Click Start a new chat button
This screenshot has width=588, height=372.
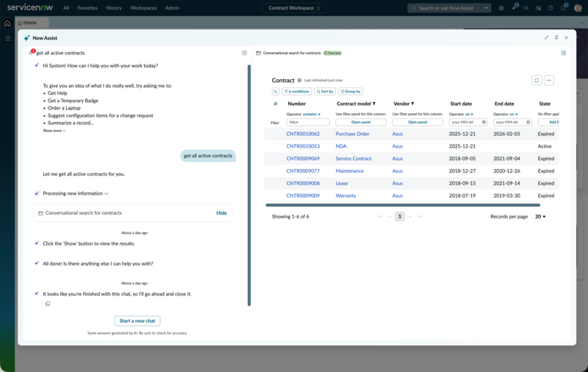pyautogui.click(x=137, y=321)
